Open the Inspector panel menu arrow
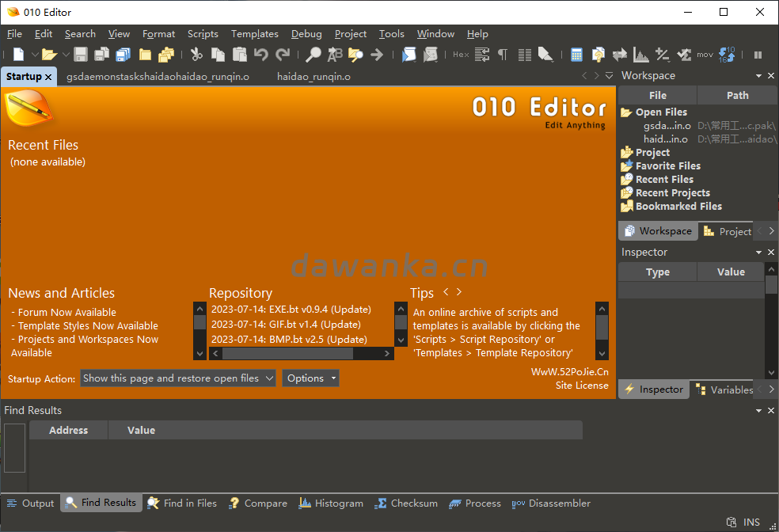The width and height of the screenshot is (779, 532). (758, 253)
